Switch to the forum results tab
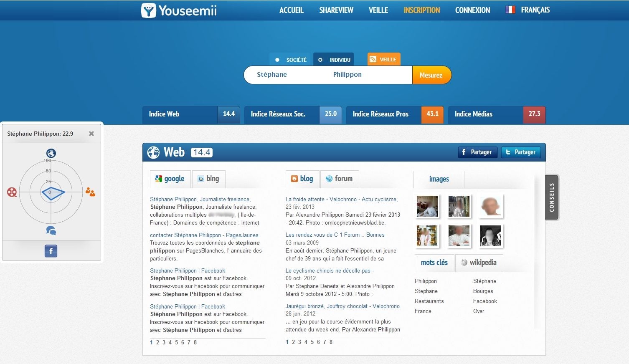The height and width of the screenshot is (364, 629). point(340,179)
